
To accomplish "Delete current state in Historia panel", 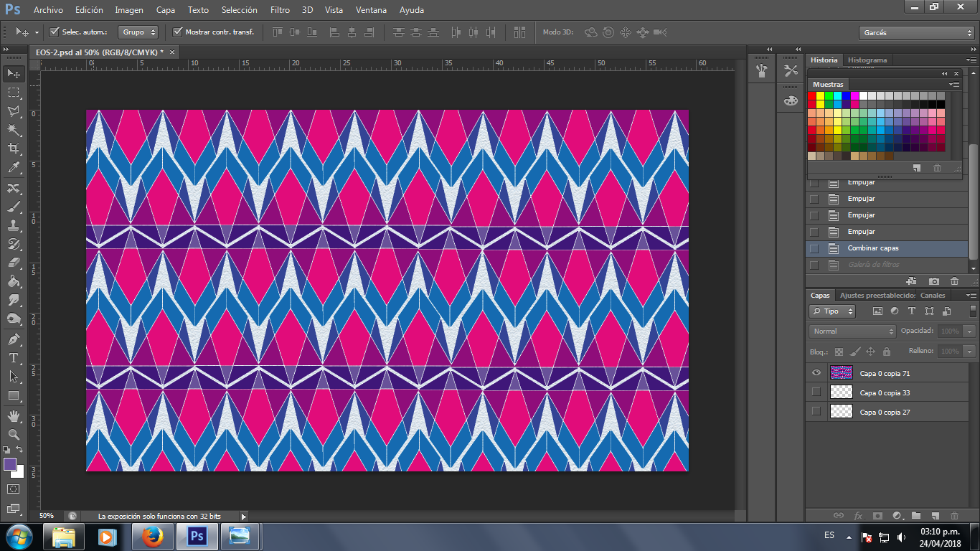I will click(x=954, y=281).
